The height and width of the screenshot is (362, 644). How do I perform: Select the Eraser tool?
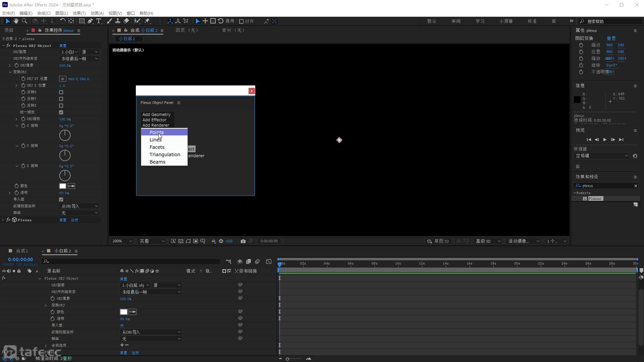click(126, 21)
